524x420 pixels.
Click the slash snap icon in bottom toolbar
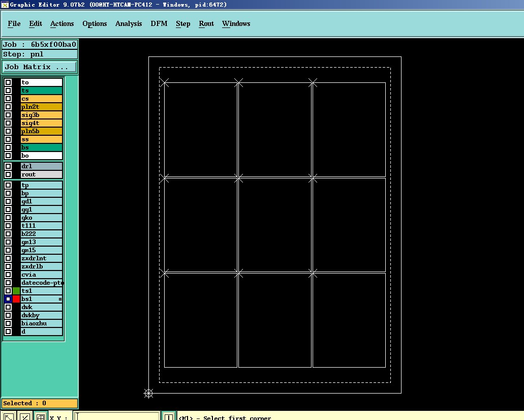click(24, 416)
